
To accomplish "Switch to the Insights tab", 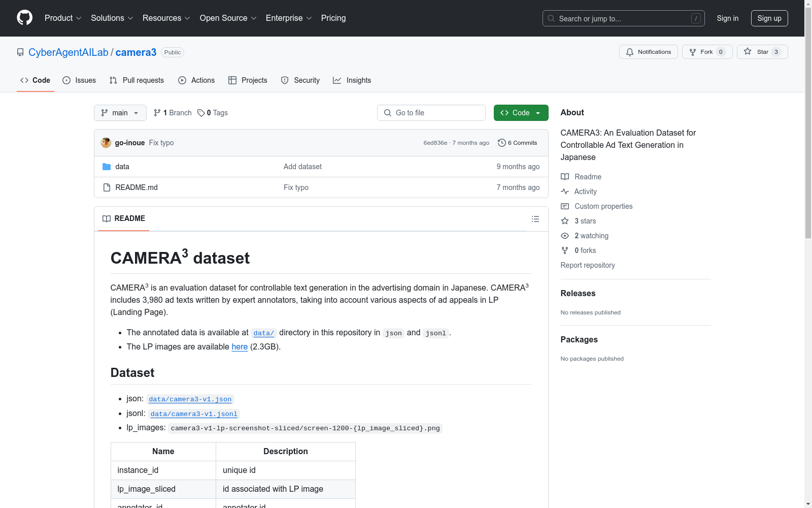I will tap(352, 80).
